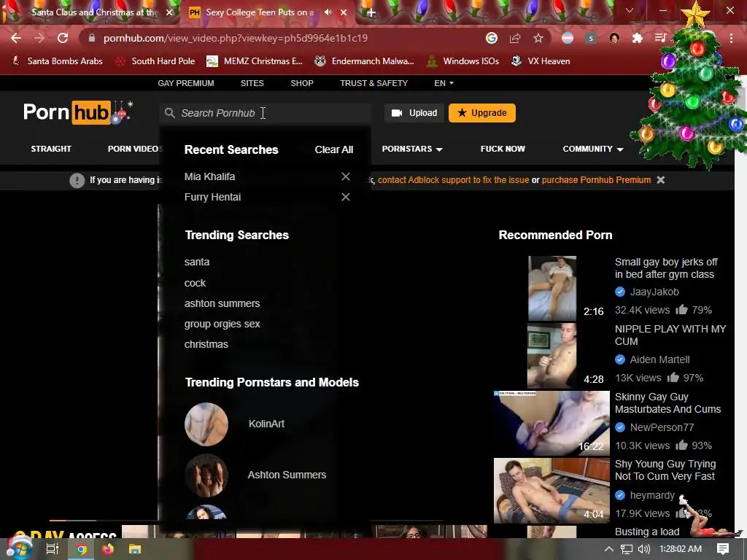Image resolution: width=747 pixels, height=560 pixels.
Task: Close the active video tab
Action: point(344,12)
